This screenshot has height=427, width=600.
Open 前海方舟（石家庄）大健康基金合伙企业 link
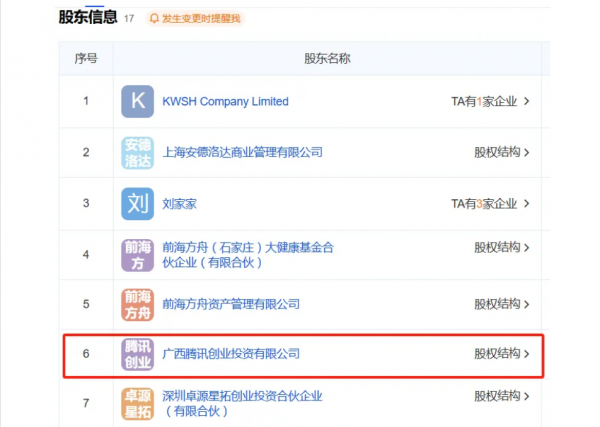pos(248,255)
